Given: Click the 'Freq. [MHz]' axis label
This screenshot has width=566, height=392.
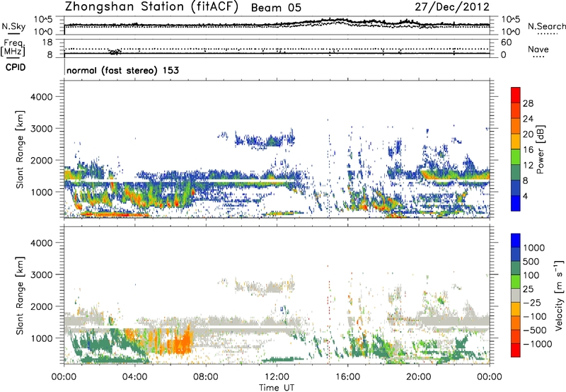Looking at the screenshot, I should coord(13,47).
